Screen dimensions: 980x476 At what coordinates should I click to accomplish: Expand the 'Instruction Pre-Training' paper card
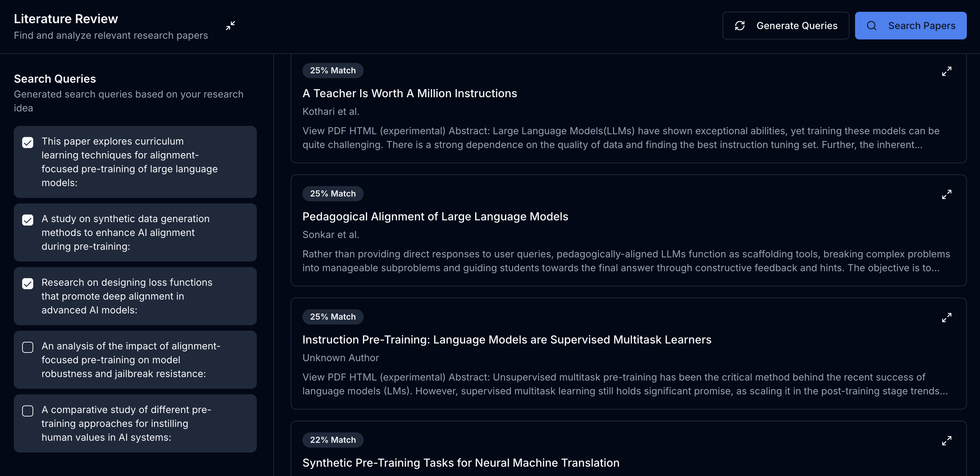pos(946,318)
